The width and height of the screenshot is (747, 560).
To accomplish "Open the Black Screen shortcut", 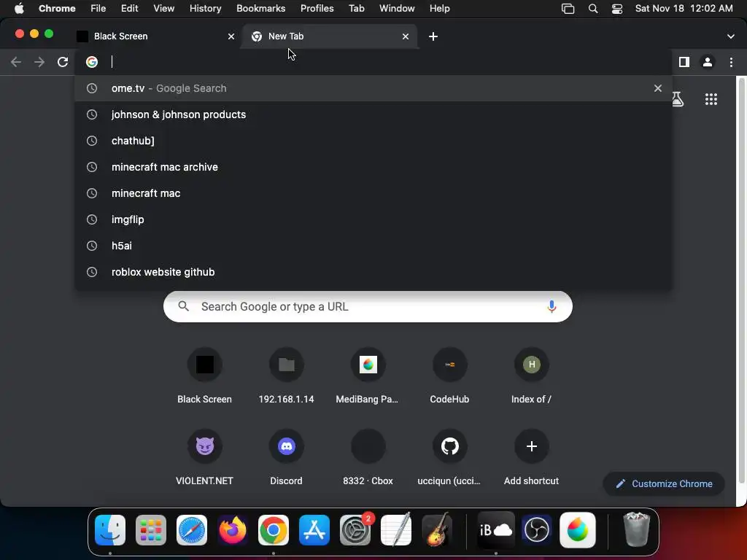I will (x=204, y=376).
